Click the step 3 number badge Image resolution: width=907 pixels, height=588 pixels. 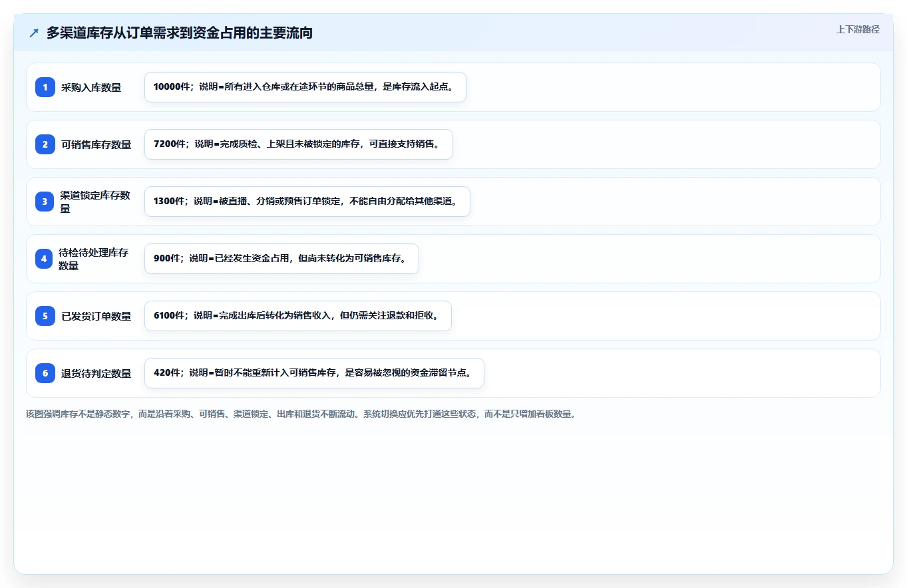pyautogui.click(x=45, y=202)
